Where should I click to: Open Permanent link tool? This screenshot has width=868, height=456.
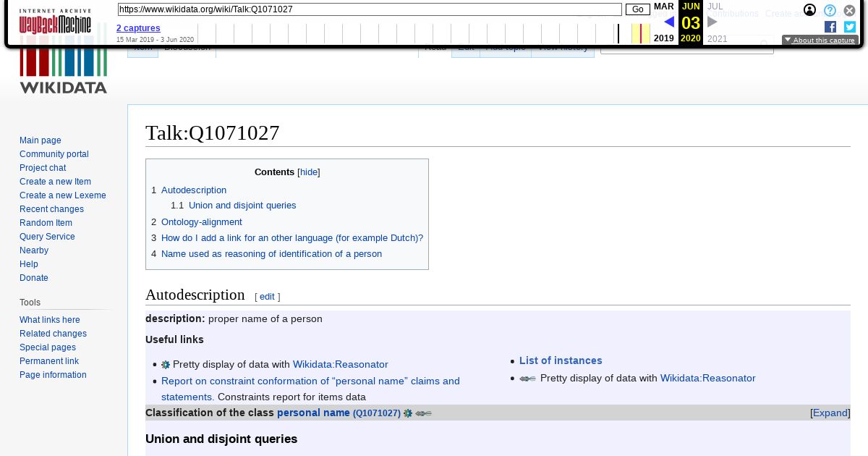pos(49,361)
